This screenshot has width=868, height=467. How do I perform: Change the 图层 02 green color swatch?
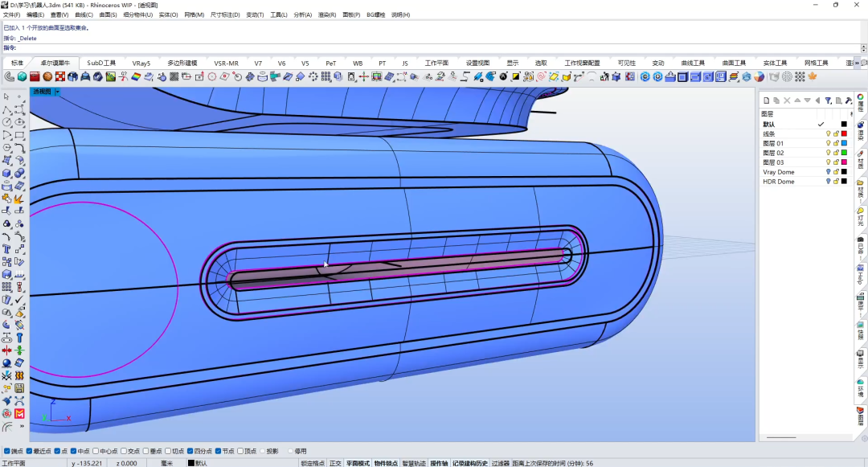pyautogui.click(x=844, y=153)
